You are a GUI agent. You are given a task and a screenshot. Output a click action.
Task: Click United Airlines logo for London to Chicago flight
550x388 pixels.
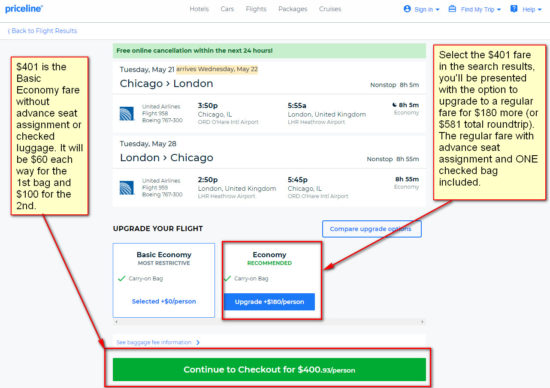[127, 188]
